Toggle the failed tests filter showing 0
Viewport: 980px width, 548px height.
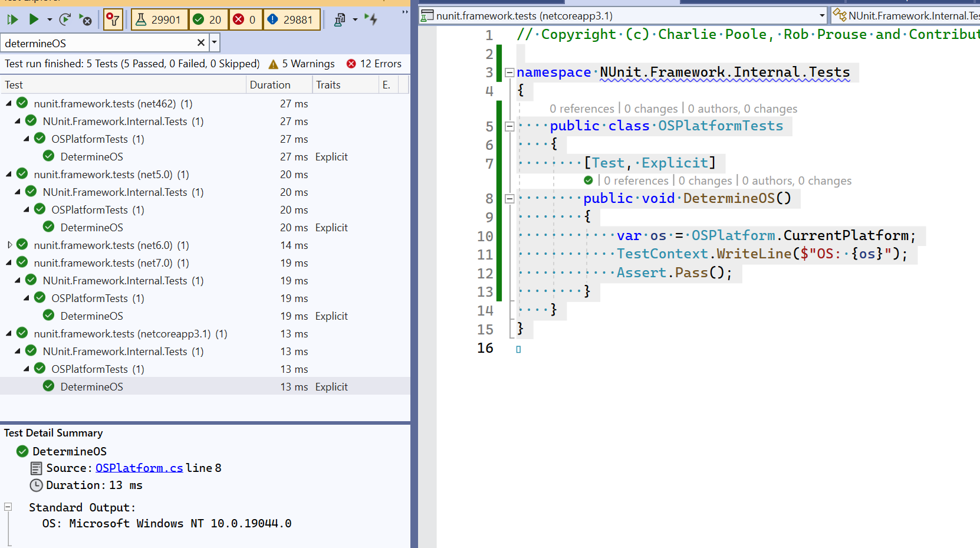245,19
